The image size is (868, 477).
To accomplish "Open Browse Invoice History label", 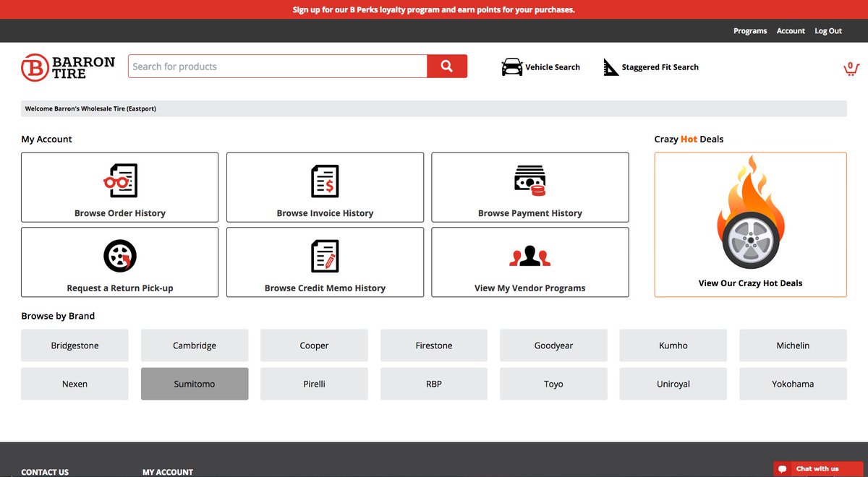I will (x=325, y=213).
